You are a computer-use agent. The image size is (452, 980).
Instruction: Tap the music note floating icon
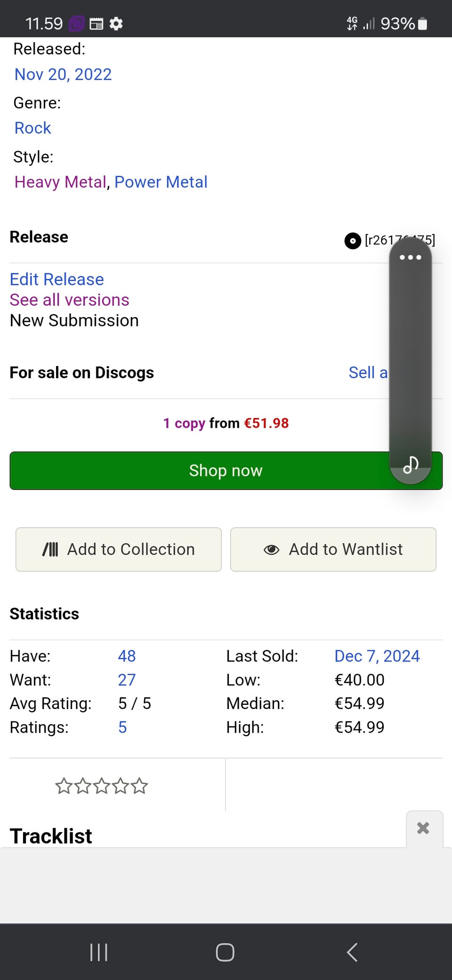[411, 465]
